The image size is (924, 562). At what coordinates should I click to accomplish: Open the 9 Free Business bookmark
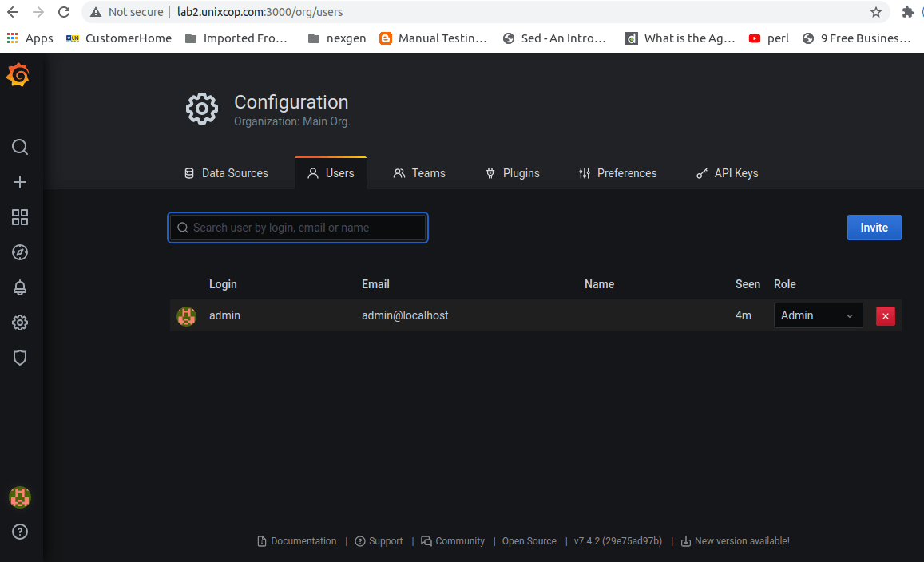tap(856, 38)
